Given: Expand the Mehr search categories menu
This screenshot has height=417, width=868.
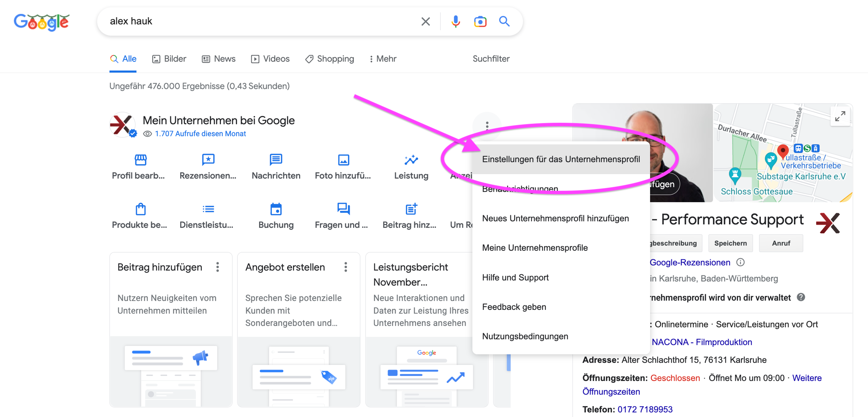Looking at the screenshot, I should [383, 59].
